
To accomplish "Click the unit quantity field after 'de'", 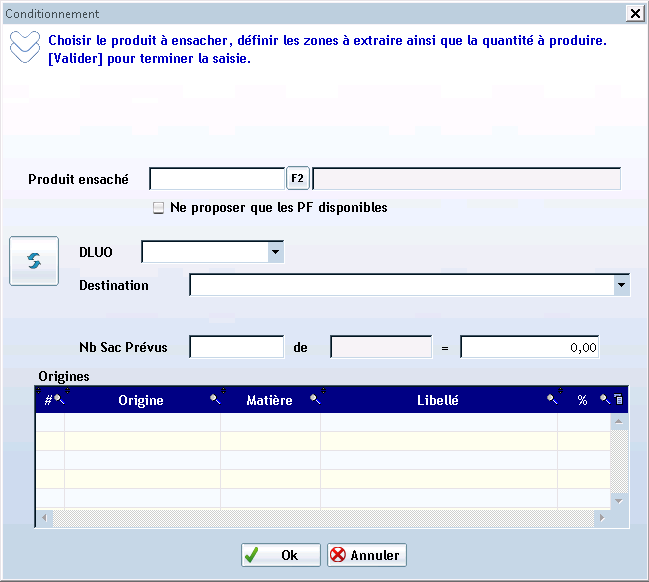I will pyautogui.click(x=381, y=347).
